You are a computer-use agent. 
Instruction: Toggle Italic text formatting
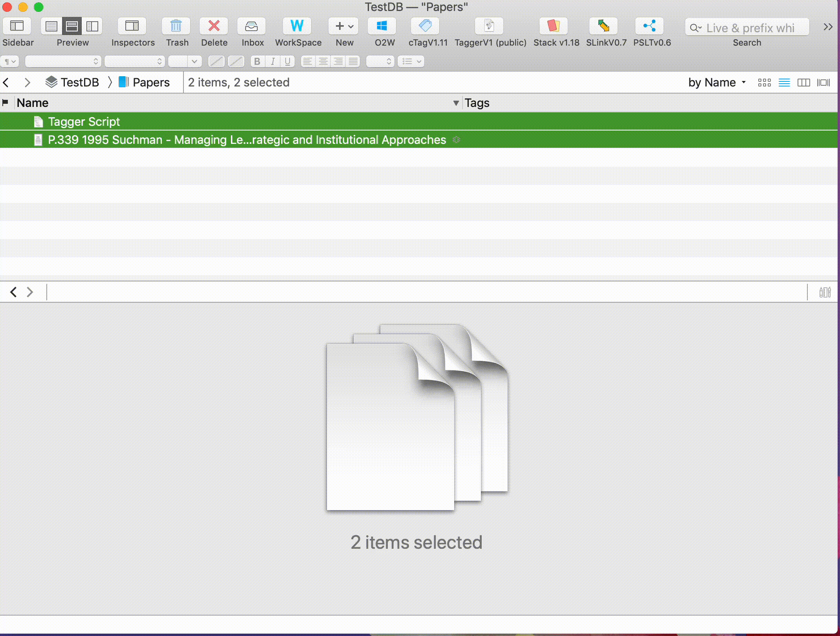tap(272, 61)
